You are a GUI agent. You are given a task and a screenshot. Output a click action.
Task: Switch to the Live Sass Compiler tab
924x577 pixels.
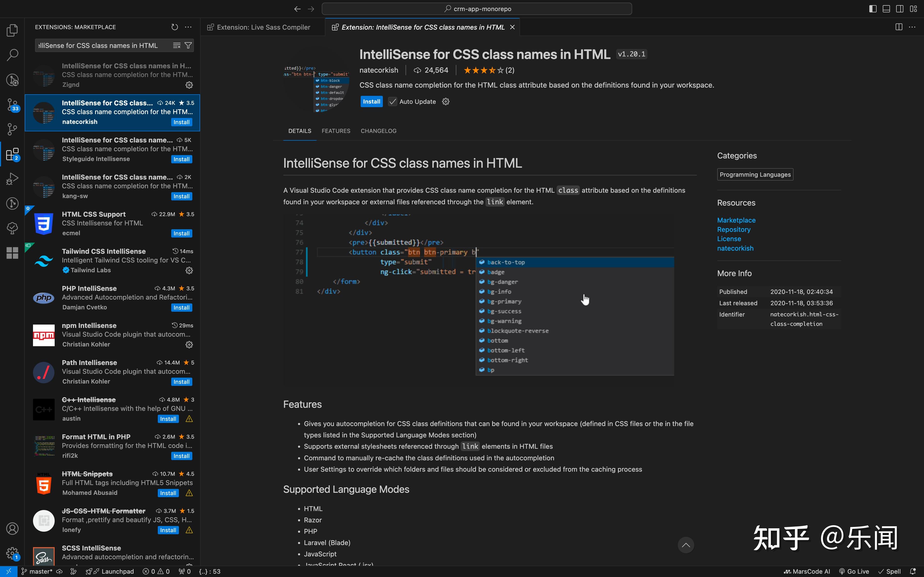tap(263, 27)
